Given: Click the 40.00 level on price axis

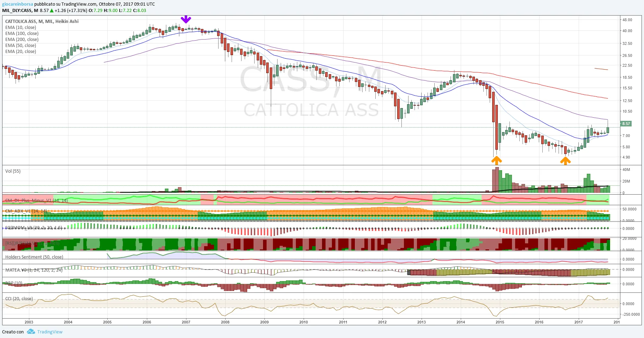Looking at the screenshot, I should click(627, 31).
